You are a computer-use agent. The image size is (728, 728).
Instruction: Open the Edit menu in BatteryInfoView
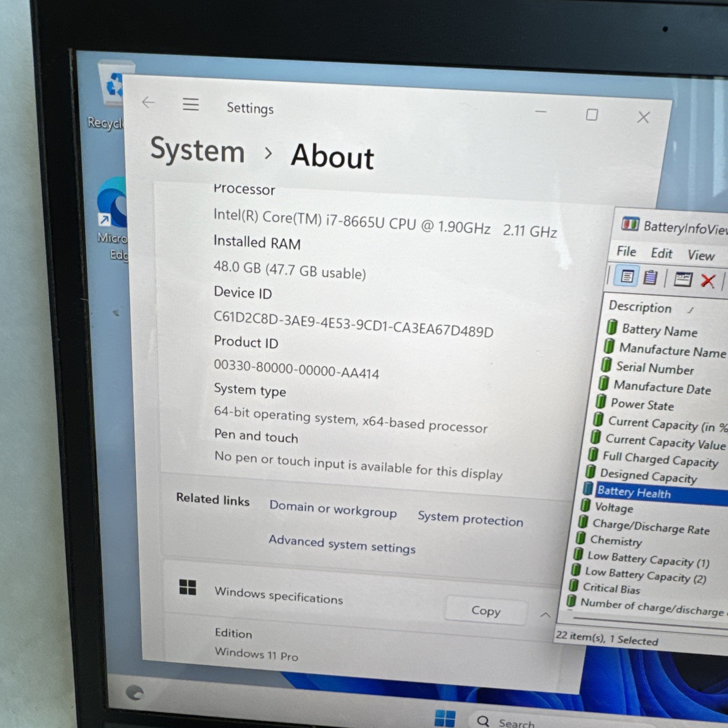pos(661,253)
